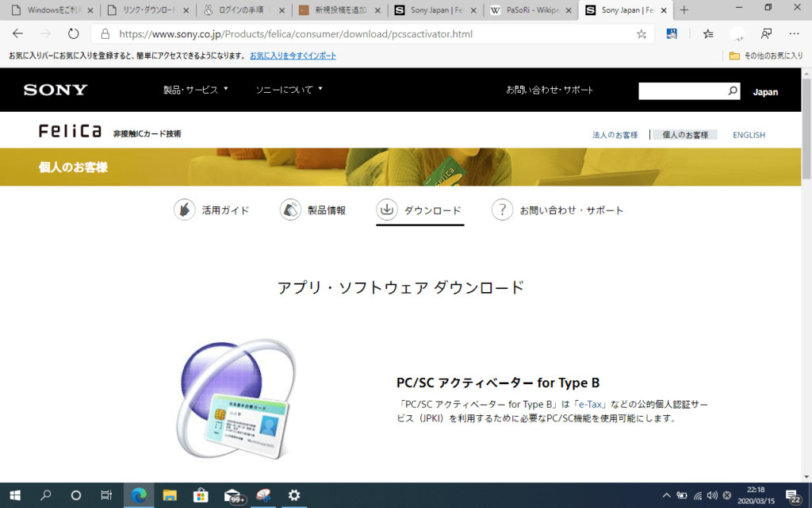Image resolution: width=812 pixels, height=508 pixels.
Task: Show hidden system tray icons
Action: coord(666,495)
